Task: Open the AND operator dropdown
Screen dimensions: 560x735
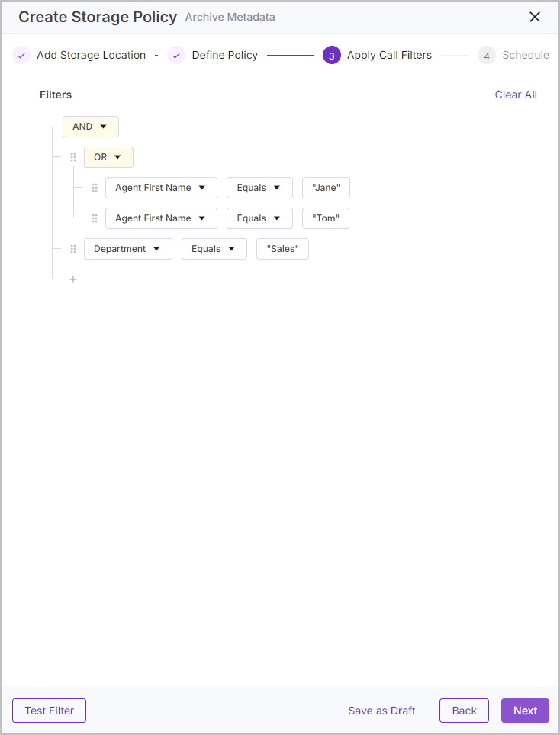Action: pos(91,127)
